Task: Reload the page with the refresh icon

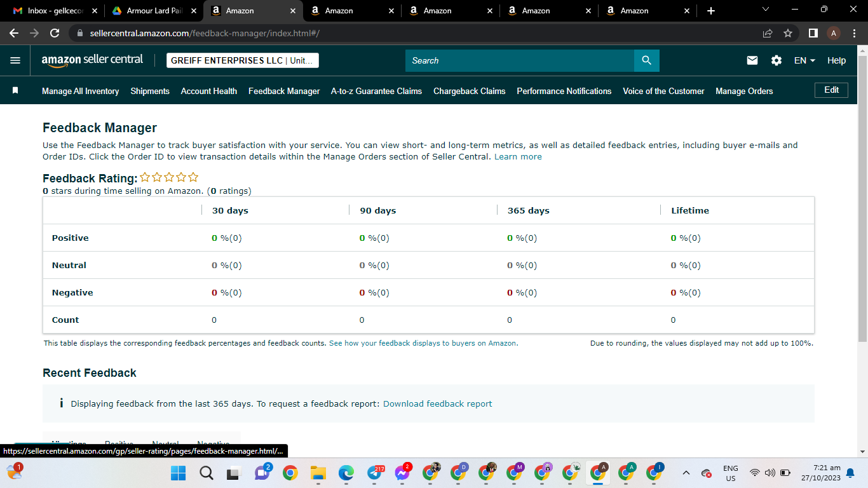Action: (55, 33)
